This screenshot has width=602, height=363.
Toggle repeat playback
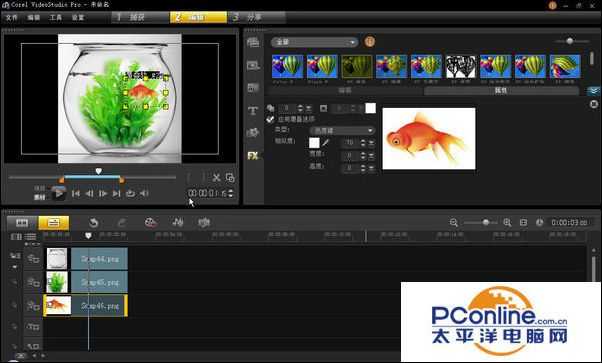pyautogui.click(x=131, y=194)
